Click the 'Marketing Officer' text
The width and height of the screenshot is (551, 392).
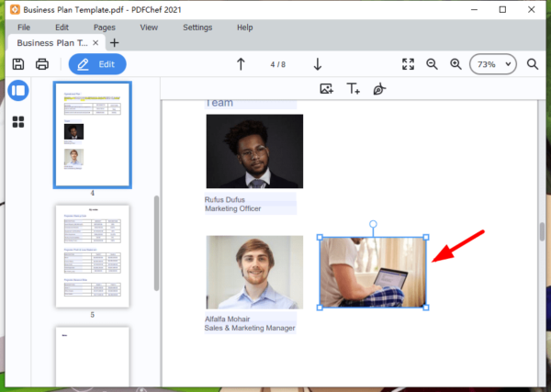tap(233, 208)
